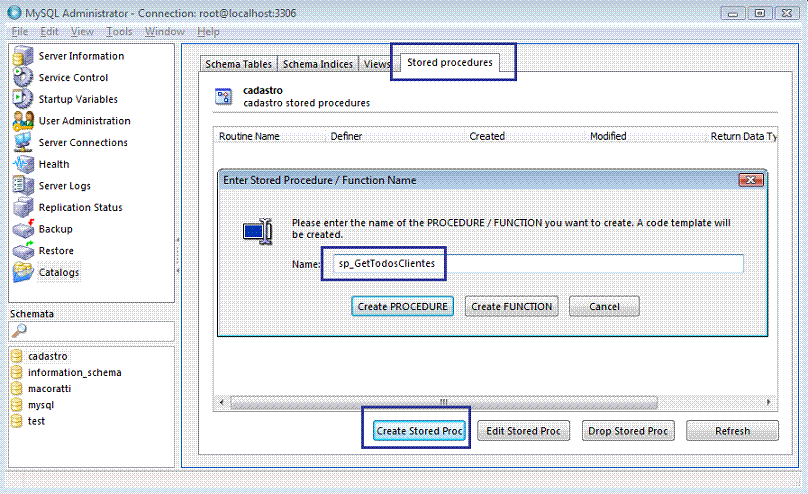808x494 pixels.
Task: Click the Name input field with sp_GetTodosClientes
Action: [537, 263]
